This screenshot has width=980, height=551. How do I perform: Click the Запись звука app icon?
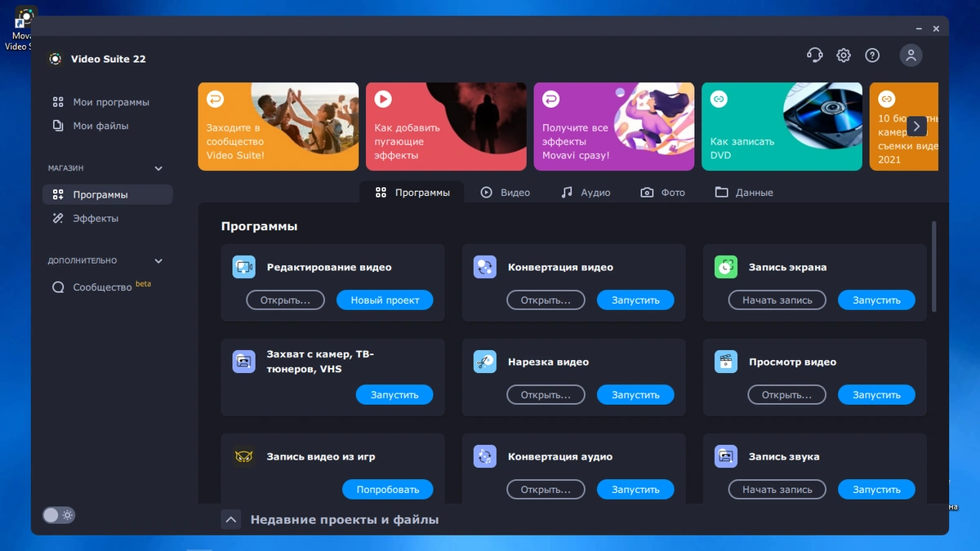point(726,456)
